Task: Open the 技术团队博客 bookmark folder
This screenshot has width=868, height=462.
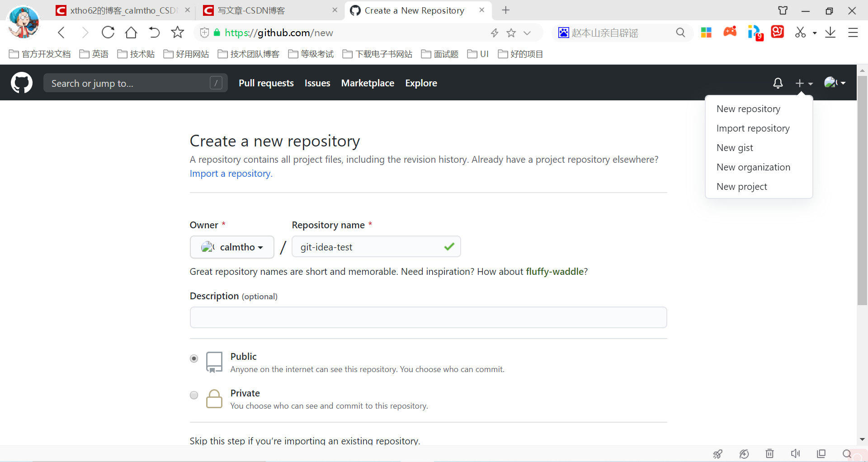Action: 249,54
